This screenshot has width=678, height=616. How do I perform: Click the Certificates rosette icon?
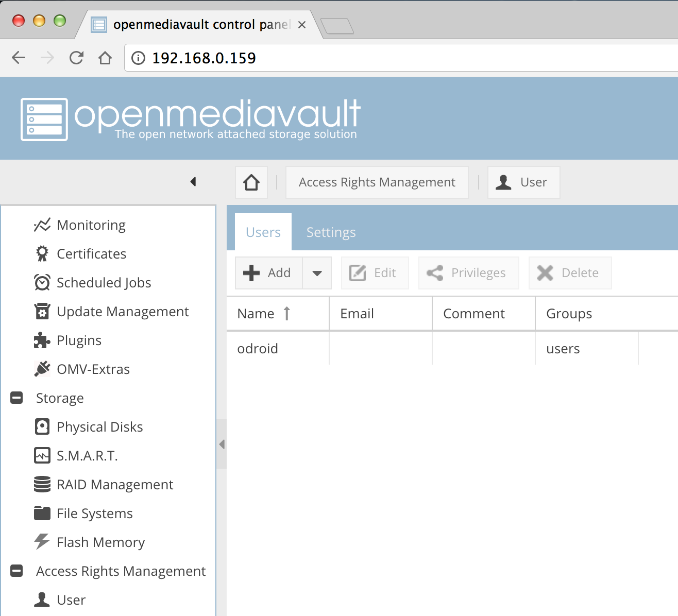(x=42, y=254)
